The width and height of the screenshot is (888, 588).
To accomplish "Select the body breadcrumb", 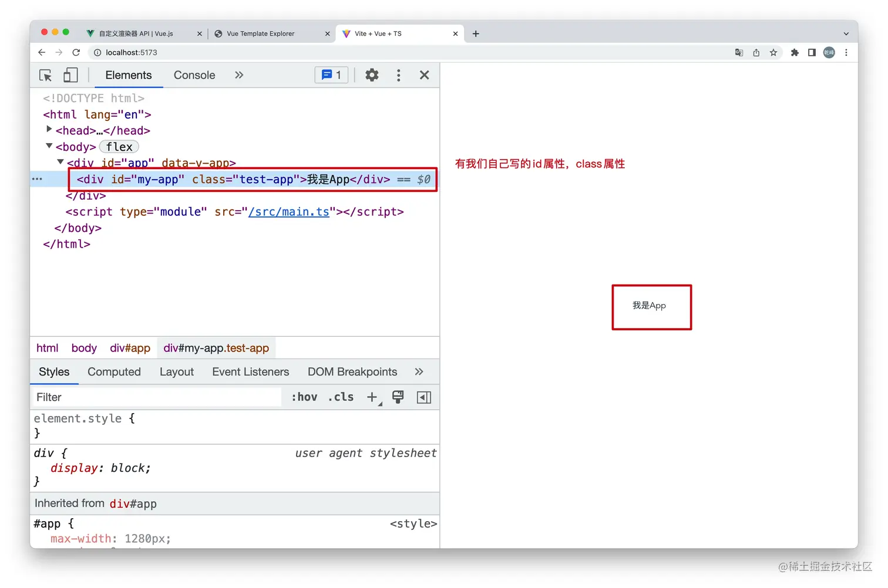I will (84, 348).
